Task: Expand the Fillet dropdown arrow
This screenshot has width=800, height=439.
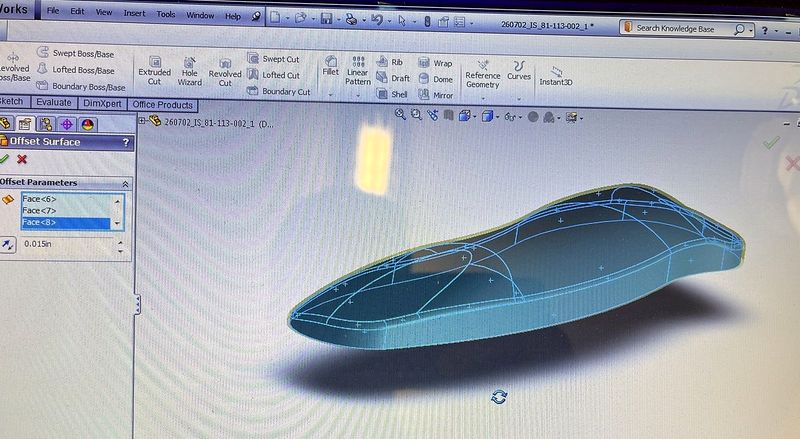Action: click(331, 94)
